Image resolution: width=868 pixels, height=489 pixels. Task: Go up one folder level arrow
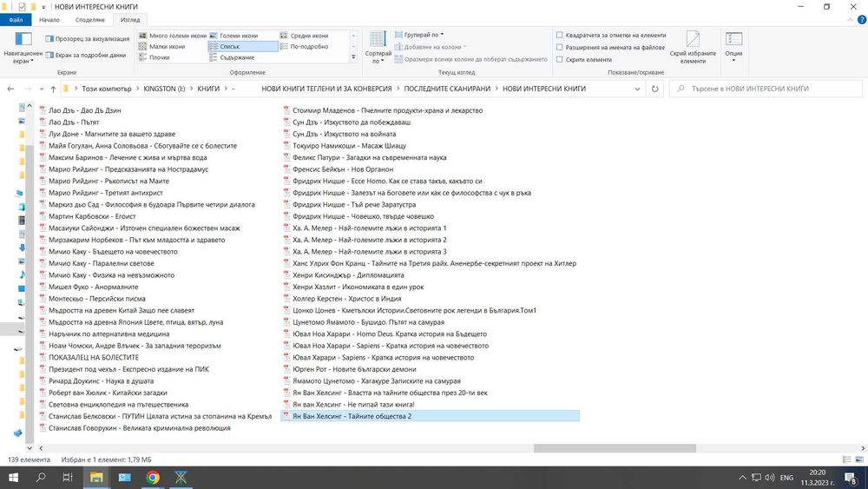point(53,89)
